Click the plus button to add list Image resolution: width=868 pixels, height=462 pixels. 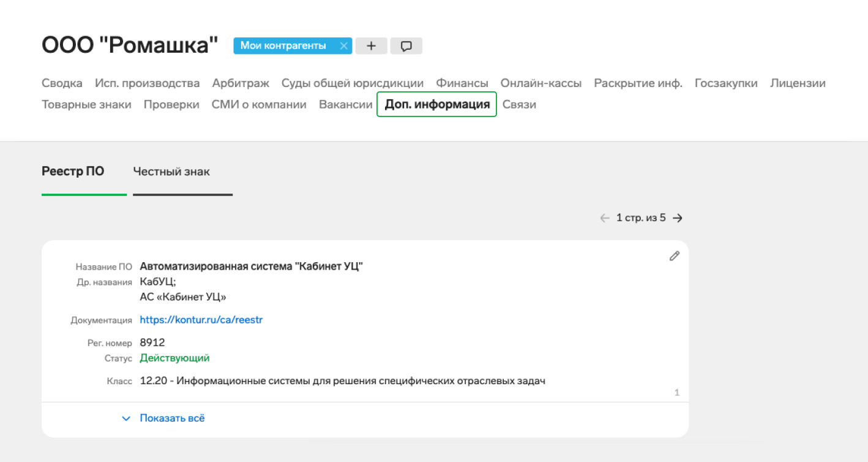(x=371, y=46)
